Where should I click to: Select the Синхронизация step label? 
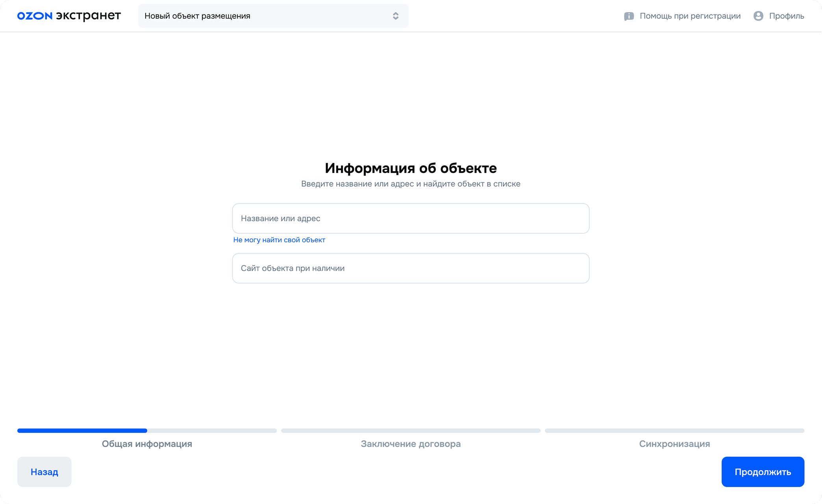(x=674, y=444)
